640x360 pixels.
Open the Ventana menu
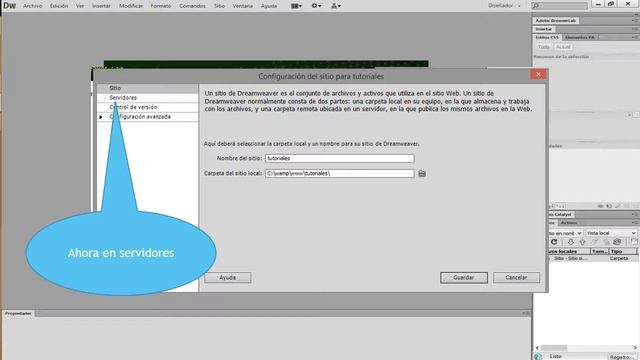(x=243, y=6)
